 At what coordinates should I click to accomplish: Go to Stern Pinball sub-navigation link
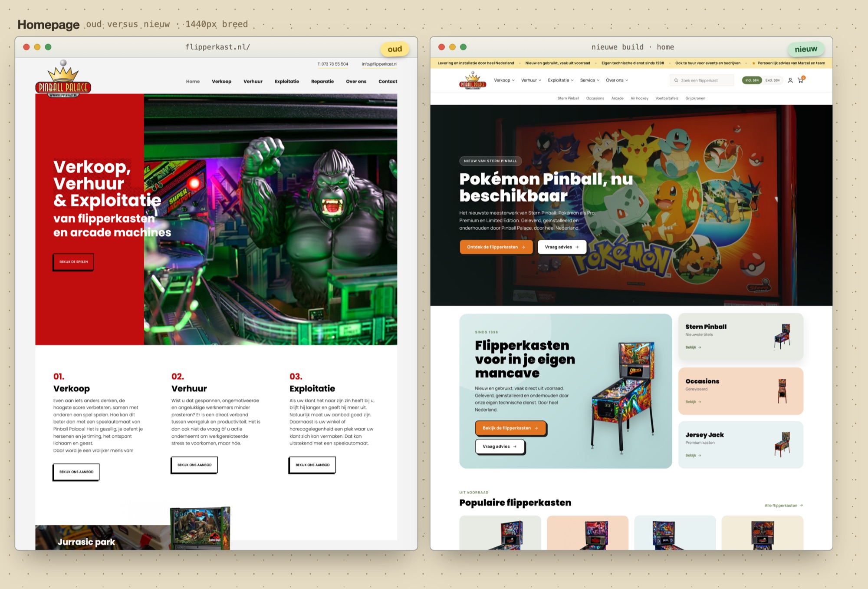[x=568, y=99]
